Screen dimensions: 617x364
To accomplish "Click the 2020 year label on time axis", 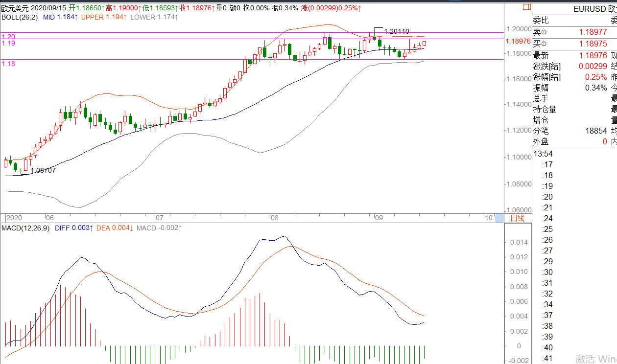I will point(14,218).
